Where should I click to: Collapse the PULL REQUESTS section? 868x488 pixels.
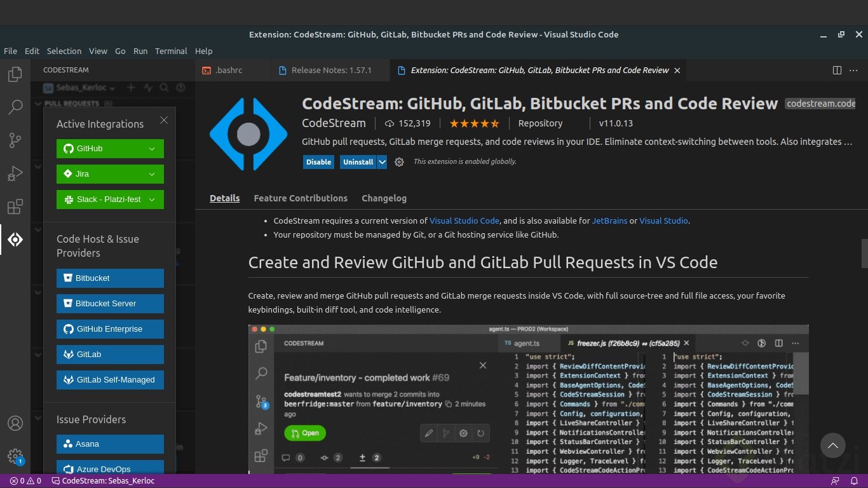40,104
